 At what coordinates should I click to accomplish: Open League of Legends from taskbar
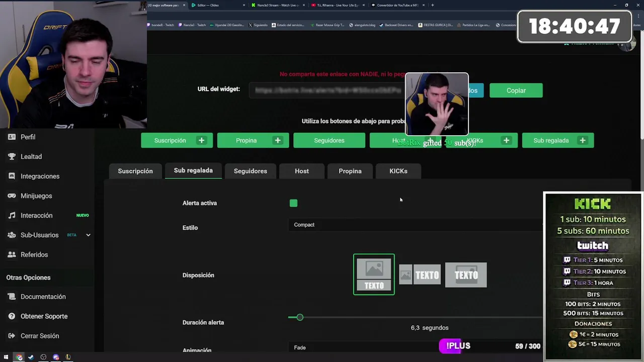coord(68,357)
